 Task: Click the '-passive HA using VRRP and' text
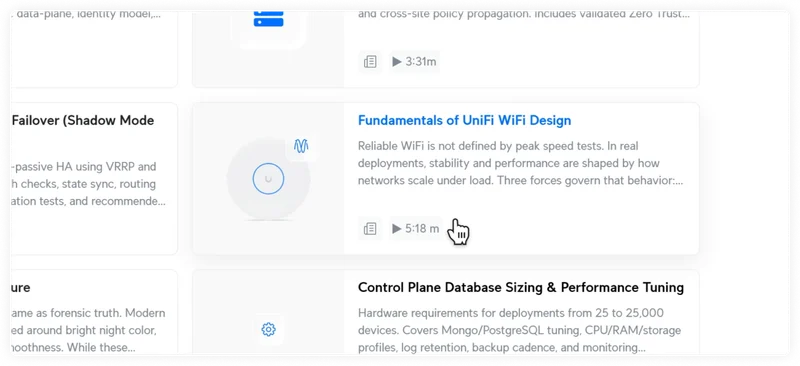pos(84,166)
